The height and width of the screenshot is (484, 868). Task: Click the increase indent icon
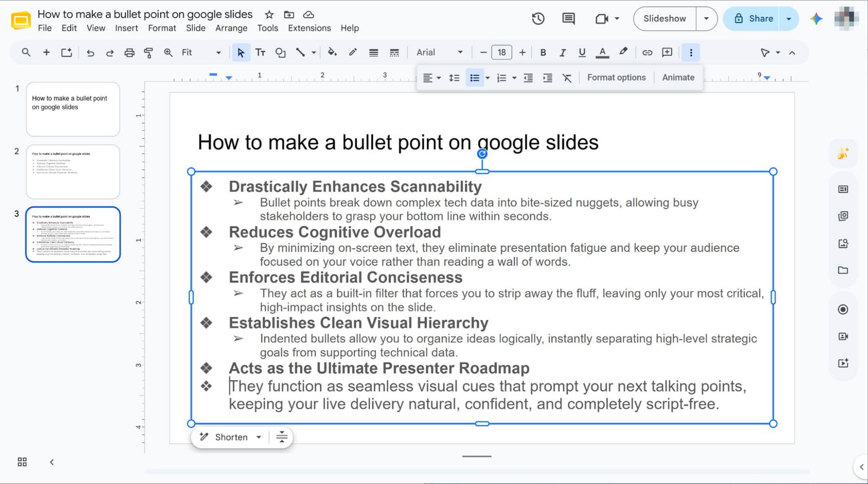click(548, 78)
